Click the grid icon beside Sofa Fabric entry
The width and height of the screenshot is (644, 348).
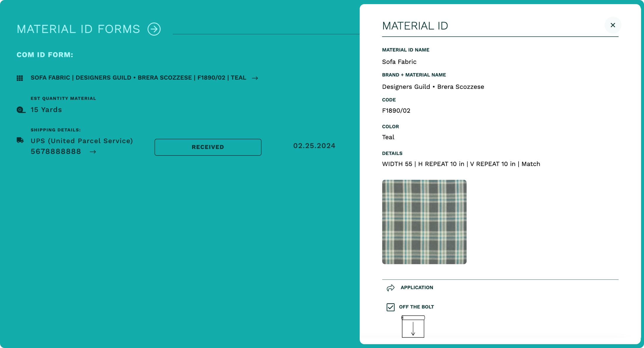[20, 78]
